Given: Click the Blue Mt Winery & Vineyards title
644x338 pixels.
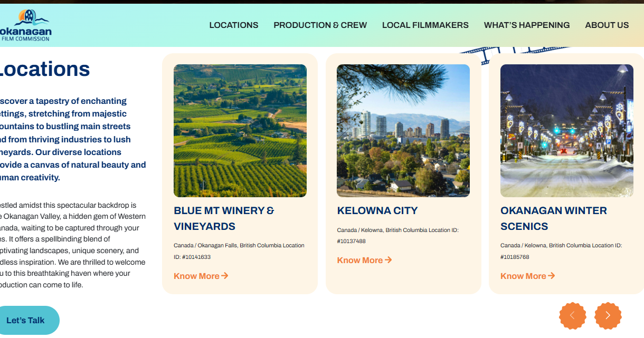Looking at the screenshot, I should [224, 218].
